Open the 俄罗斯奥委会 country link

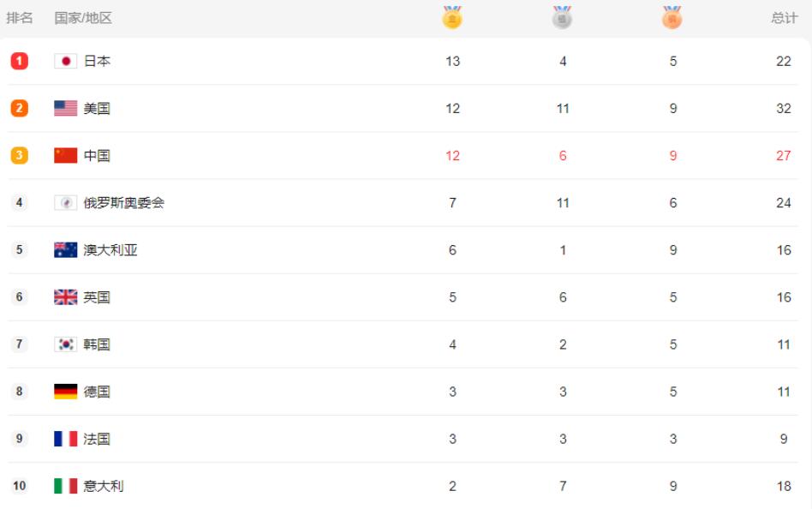(x=123, y=203)
